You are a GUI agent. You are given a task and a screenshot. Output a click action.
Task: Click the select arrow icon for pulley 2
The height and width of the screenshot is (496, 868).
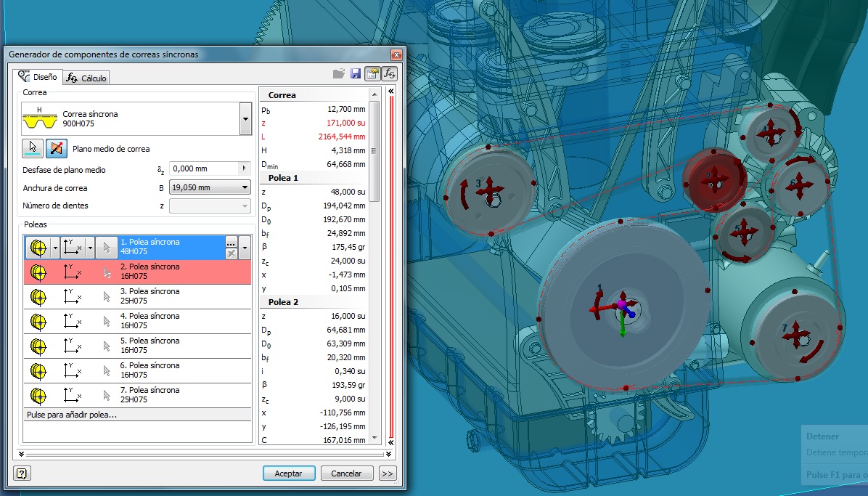click(x=107, y=272)
